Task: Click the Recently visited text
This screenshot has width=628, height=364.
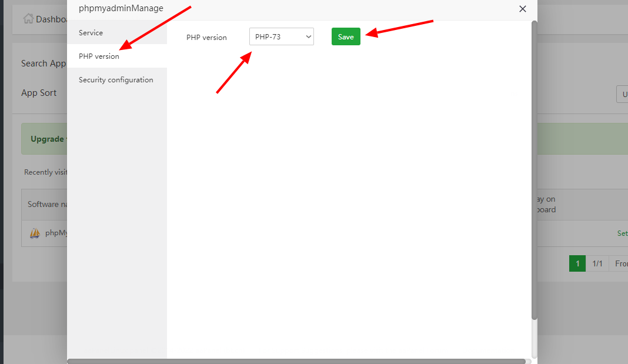Action: [x=45, y=172]
